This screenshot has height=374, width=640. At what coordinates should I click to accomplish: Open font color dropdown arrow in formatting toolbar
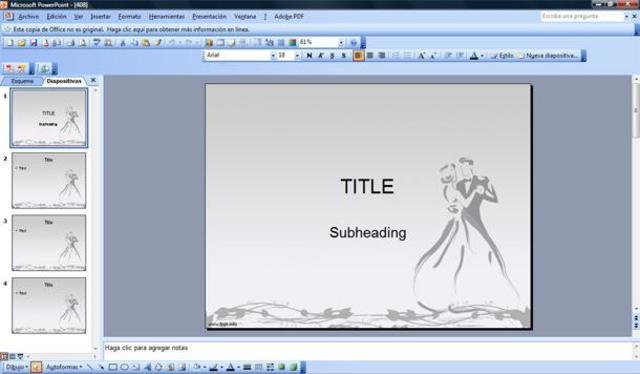[x=482, y=56]
